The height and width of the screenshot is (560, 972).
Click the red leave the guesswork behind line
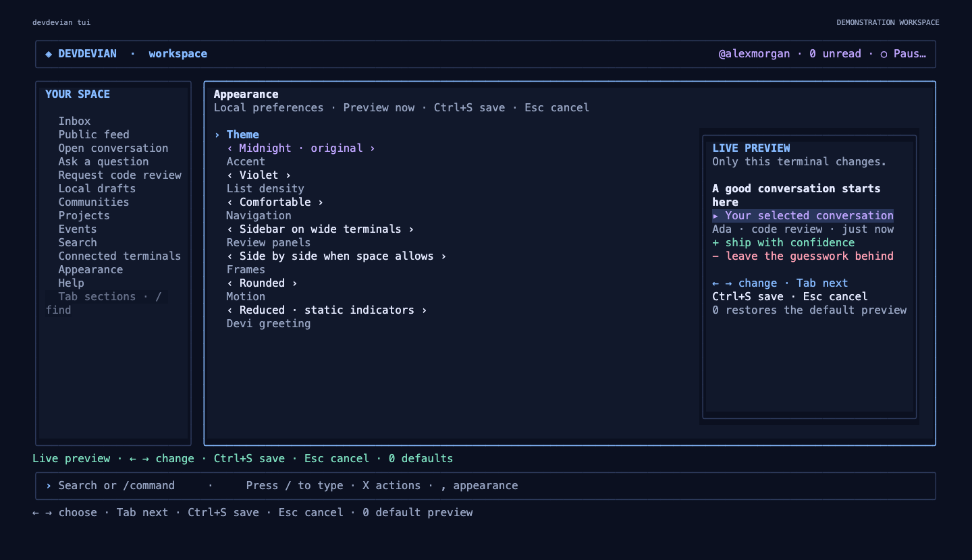pos(803,256)
